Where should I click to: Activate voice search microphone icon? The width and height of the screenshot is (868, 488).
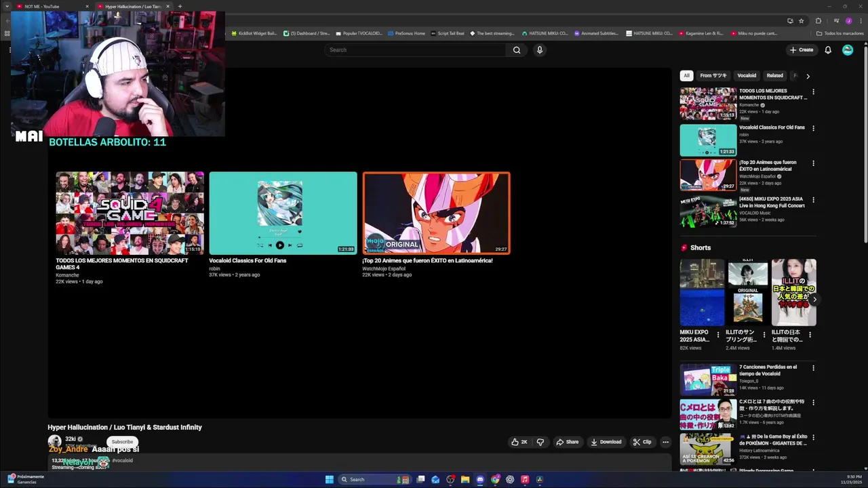point(540,49)
